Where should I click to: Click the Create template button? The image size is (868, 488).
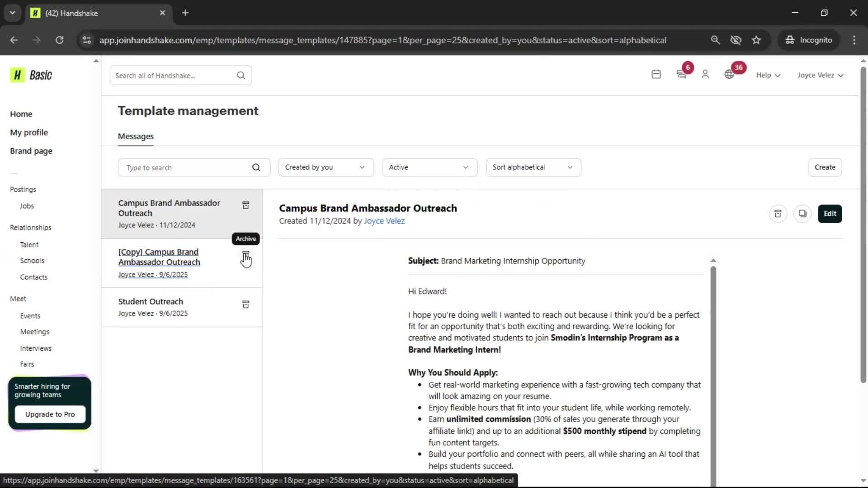[825, 168]
